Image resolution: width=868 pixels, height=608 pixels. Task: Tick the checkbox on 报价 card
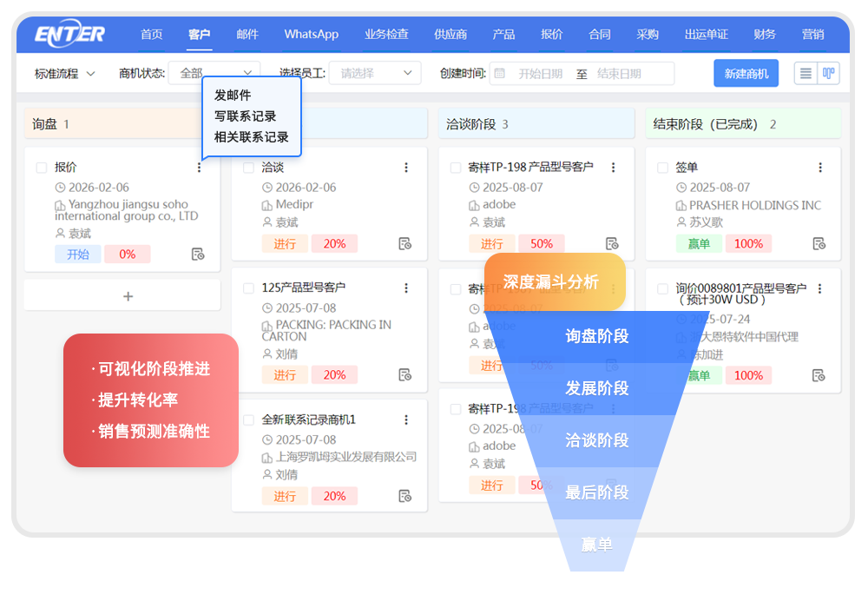coord(42,168)
